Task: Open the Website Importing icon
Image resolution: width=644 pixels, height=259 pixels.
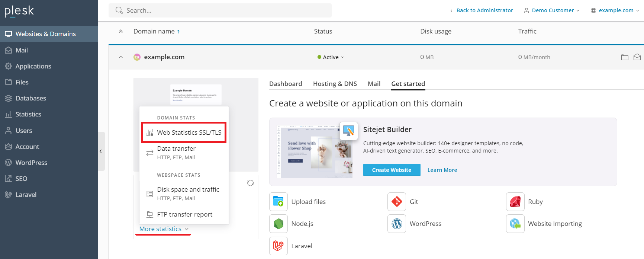Action: [515, 224]
